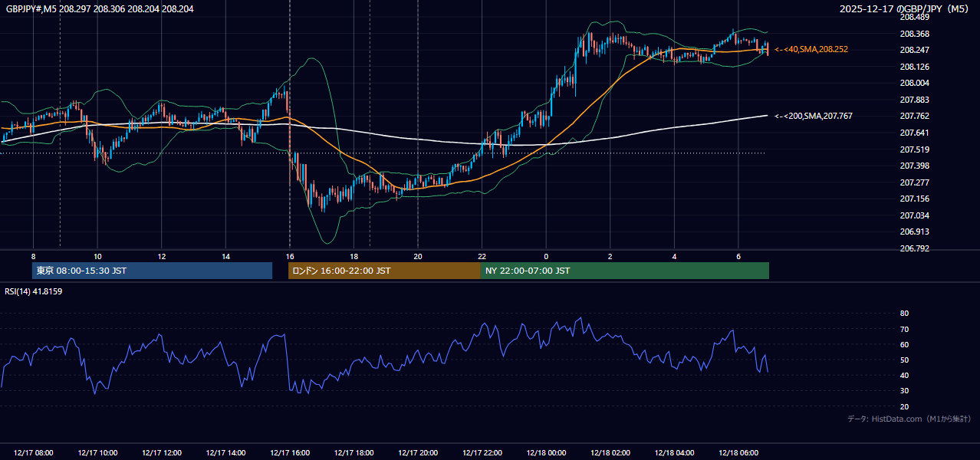Select the ロンドン 16:00-22:00 JST session bar
The height and width of the screenshot is (460, 980).
[384, 271]
